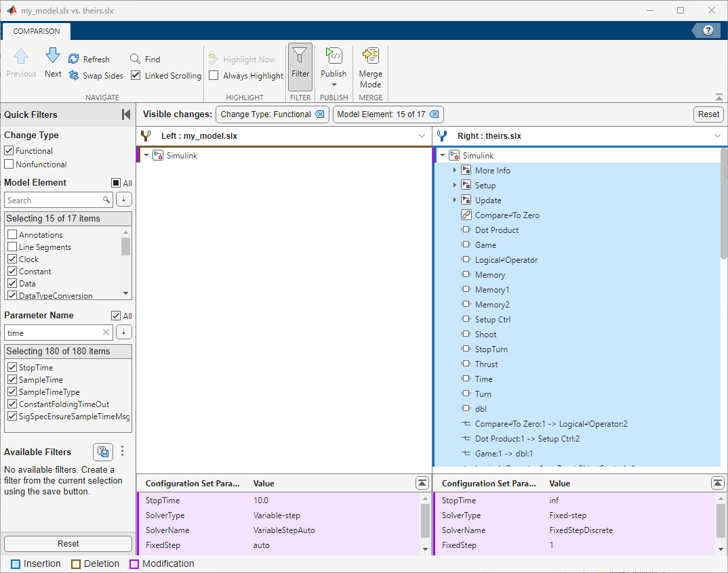Collapse the Quick Filters panel
The width and height of the screenshot is (728, 573).
125,114
